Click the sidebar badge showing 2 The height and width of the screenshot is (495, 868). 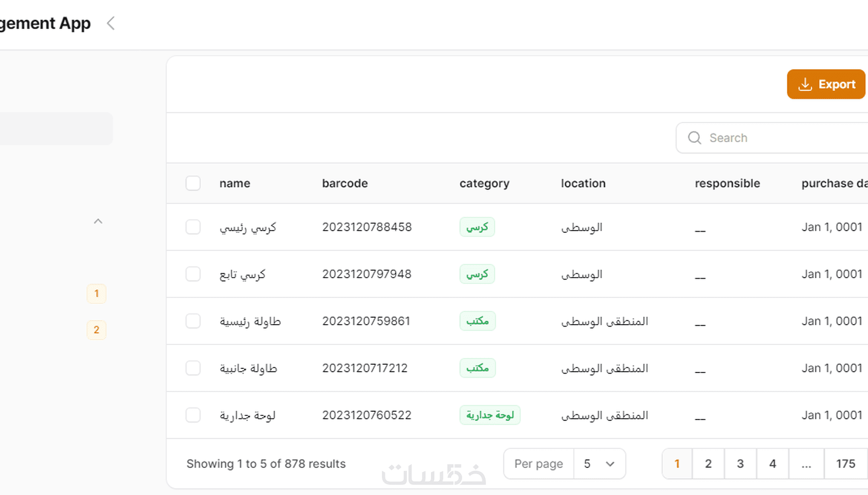click(x=97, y=330)
